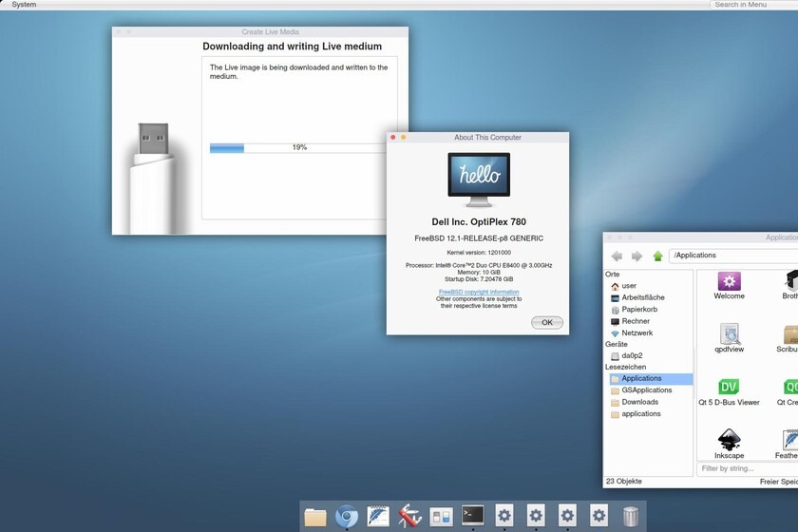Open the FreeBSD copyright information link

(479, 292)
